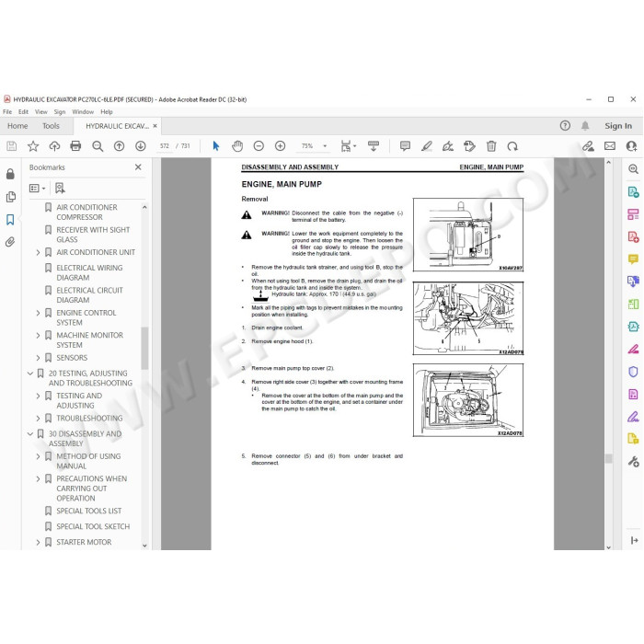Choose the selection arrow tool
The image size is (644, 644).
click(216, 146)
